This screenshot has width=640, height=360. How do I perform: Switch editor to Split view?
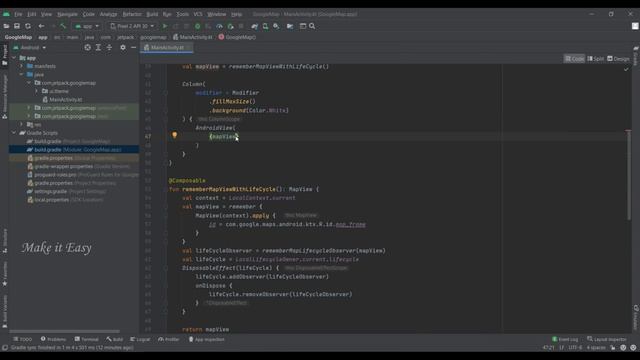pyautogui.click(x=596, y=59)
